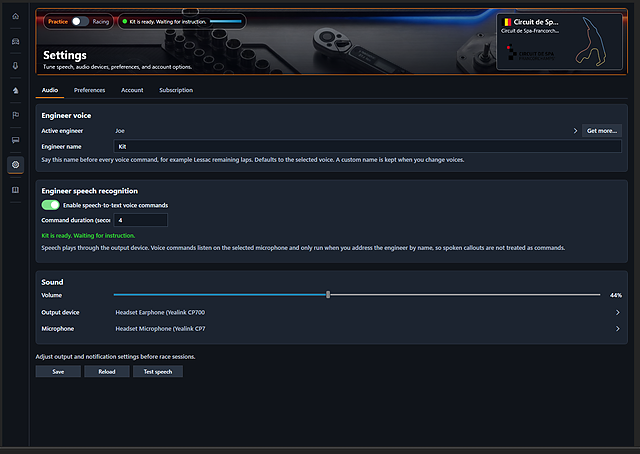Click the 44% volume value
Viewport: 640px width, 454px height.
coord(616,295)
